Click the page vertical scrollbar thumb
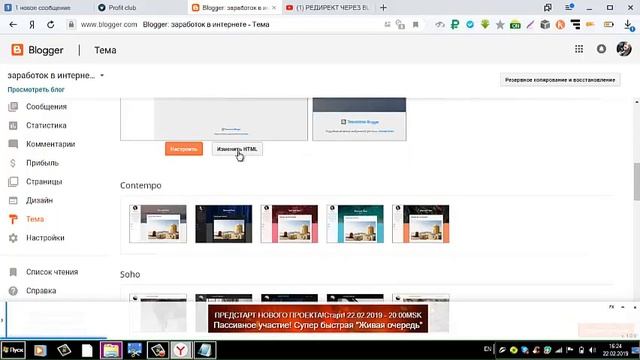Image resolution: width=640 pixels, height=360 pixels. [x=636, y=182]
